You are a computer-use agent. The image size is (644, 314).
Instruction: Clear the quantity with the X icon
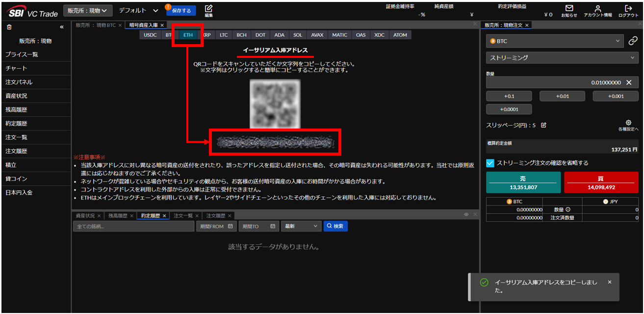[628, 83]
